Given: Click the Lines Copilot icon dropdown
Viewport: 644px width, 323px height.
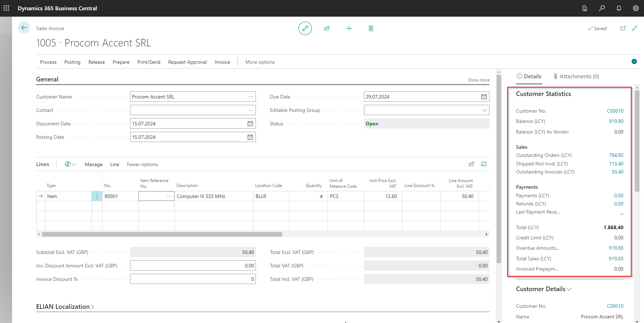Looking at the screenshot, I should point(70,164).
